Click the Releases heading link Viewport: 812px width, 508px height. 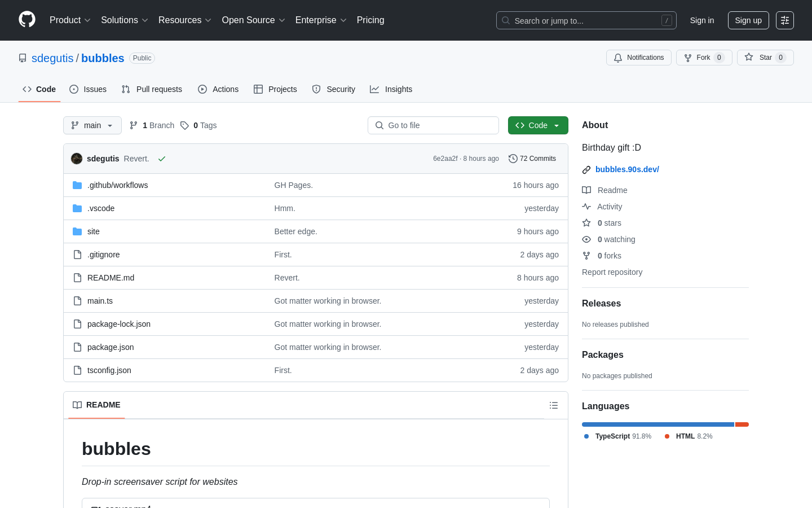(601, 303)
